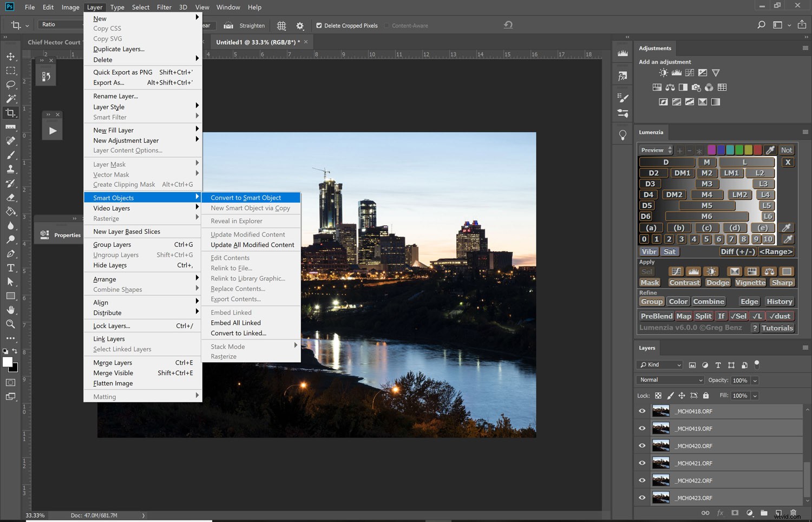Create a new layer with the Layers panel icon
Viewport: 812px width, 522px height.
coord(778,513)
